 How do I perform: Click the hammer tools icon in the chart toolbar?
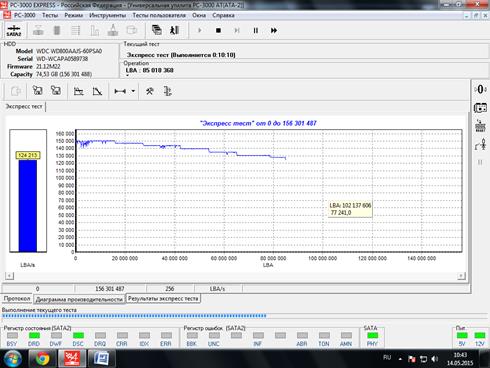click(x=150, y=91)
